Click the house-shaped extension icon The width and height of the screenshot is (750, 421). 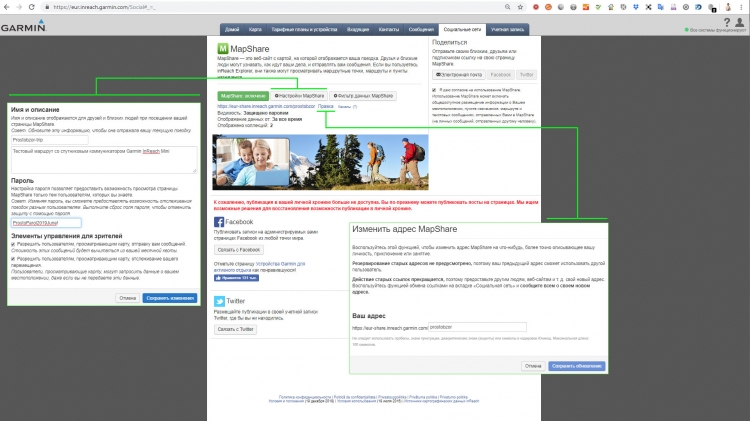click(x=611, y=7)
